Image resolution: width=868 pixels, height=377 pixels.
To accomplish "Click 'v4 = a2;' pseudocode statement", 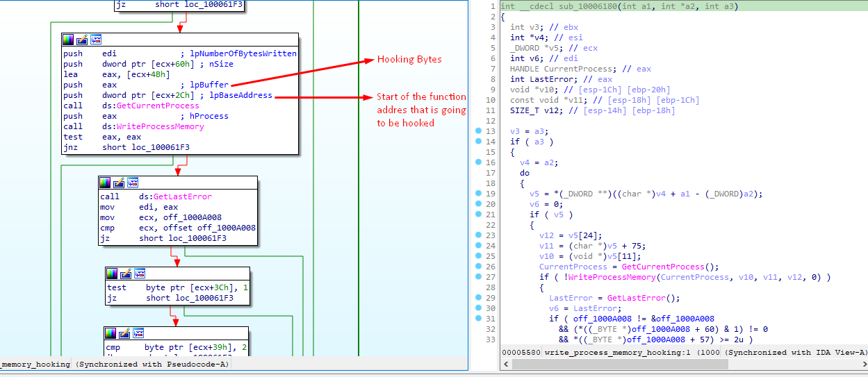I will 539,162.
